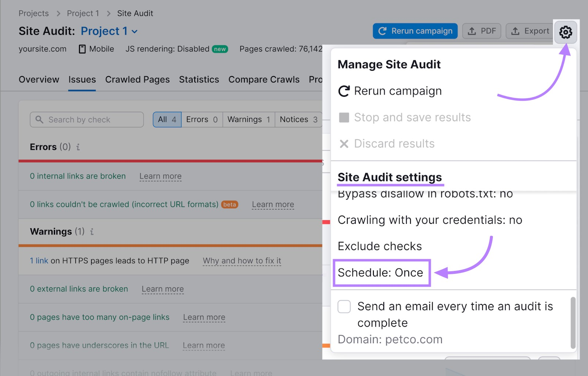Enable the email notification checkbox
Viewport: 588px width, 376px height.
pos(344,307)
